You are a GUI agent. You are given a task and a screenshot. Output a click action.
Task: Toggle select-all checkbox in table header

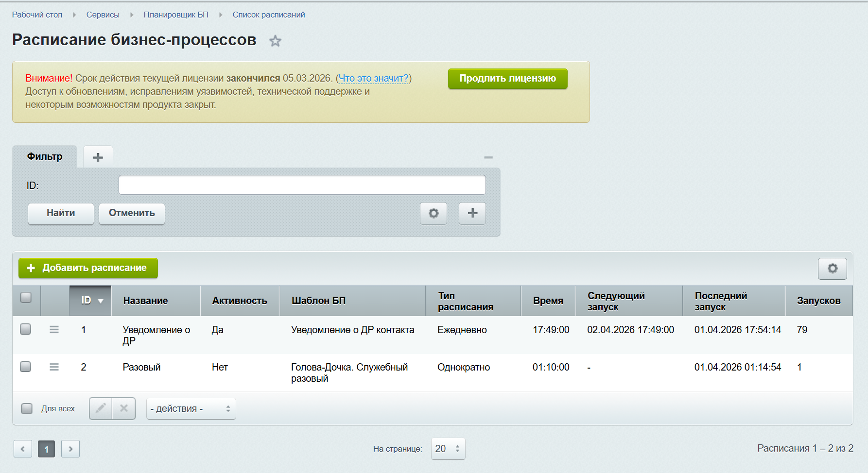pyautogui.click(x=26, y=298)
